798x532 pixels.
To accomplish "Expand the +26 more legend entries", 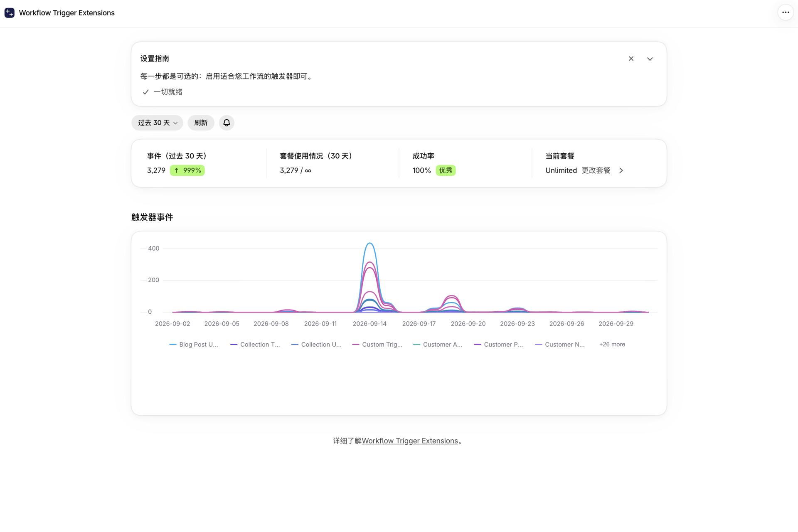I will tap(612, 345).
